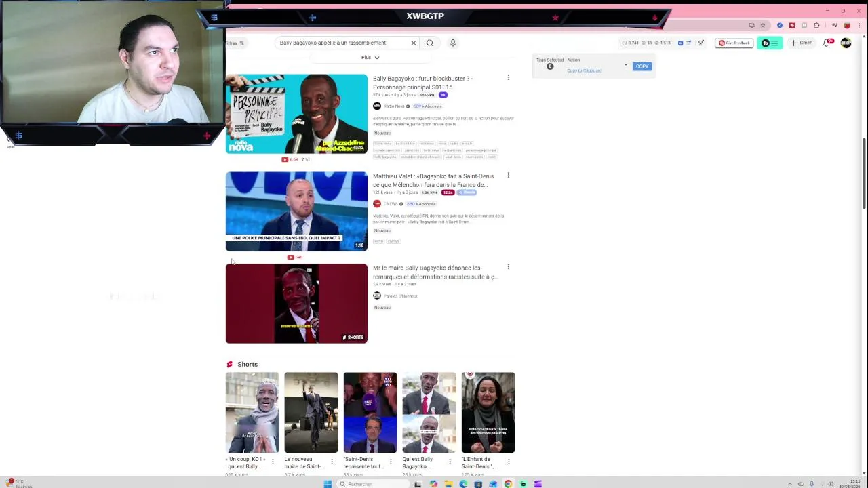Open the short 'Saint-Denis représente tout'
This screenshot has height=488, width=868.
pyautogui.click(x=370, y=413)
